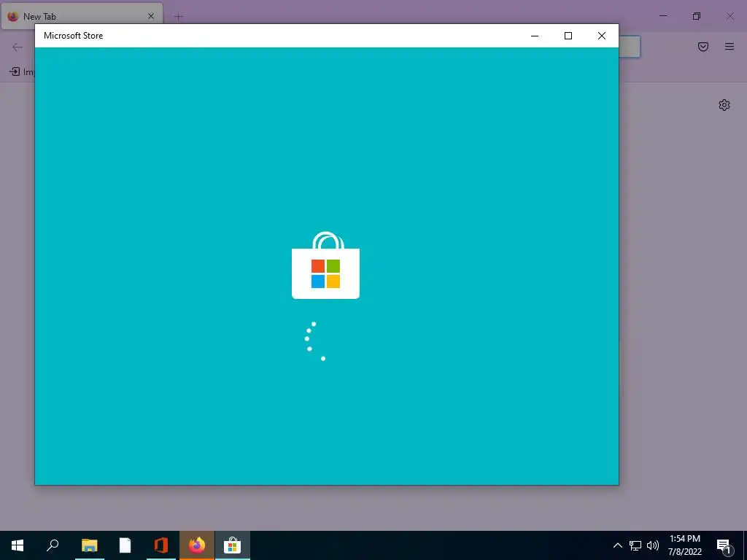Open new tab personalize gear in Firefox
Screen dimensions: 747x560
[x=724, y=105]
